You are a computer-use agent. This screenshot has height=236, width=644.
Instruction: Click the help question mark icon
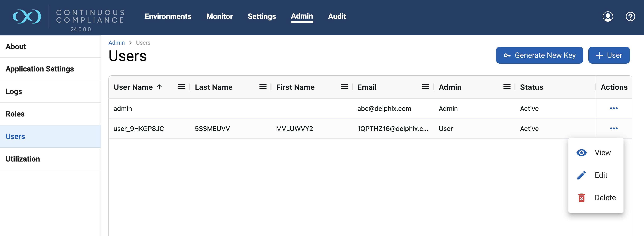point(630,17)
